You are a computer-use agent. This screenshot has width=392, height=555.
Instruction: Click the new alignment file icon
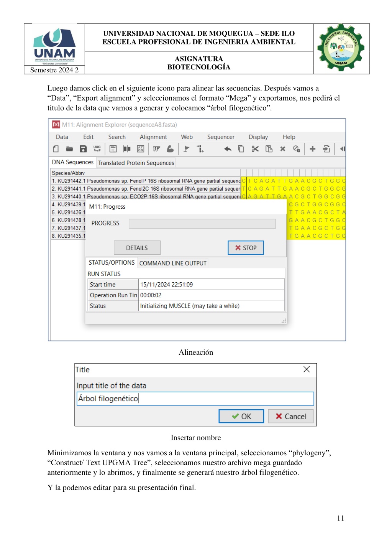point(56,149)
